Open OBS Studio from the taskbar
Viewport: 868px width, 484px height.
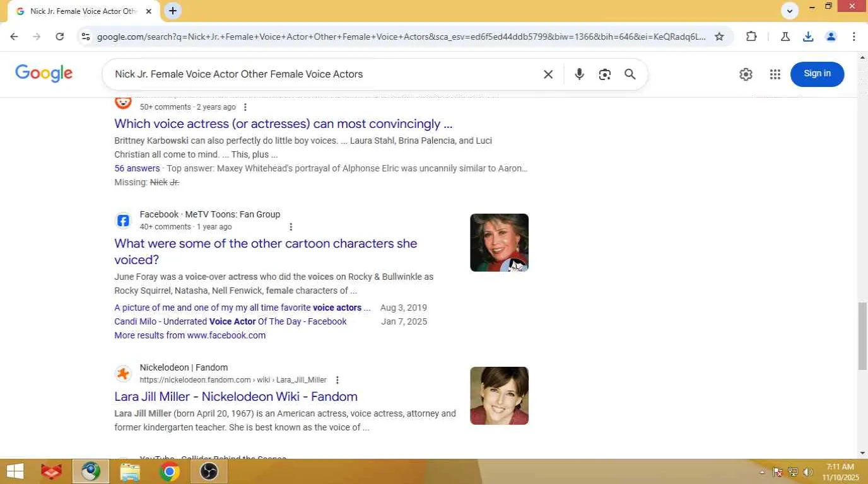(209, 471)
